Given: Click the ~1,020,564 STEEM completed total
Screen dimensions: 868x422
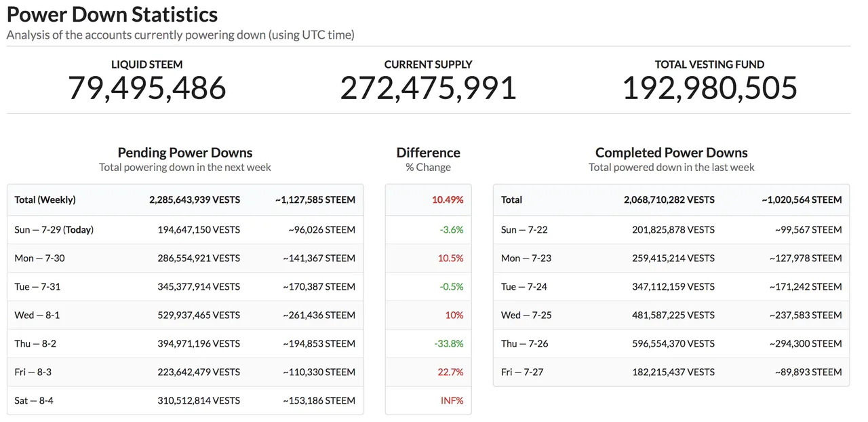Looking at the screenshot, I should (x=802, y=199).
